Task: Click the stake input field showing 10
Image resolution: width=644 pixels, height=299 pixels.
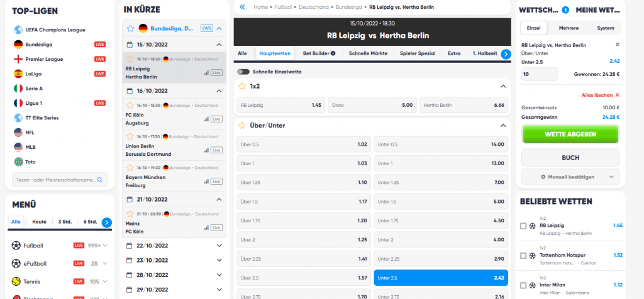Action: tap(540, 74)
